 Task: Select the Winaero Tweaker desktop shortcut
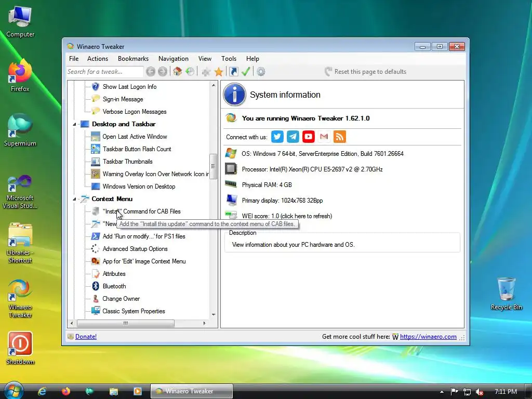[x=20, y=298]
